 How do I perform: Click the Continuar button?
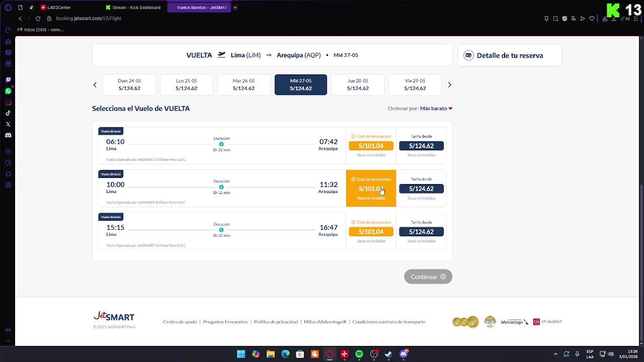tap(428, 277)
